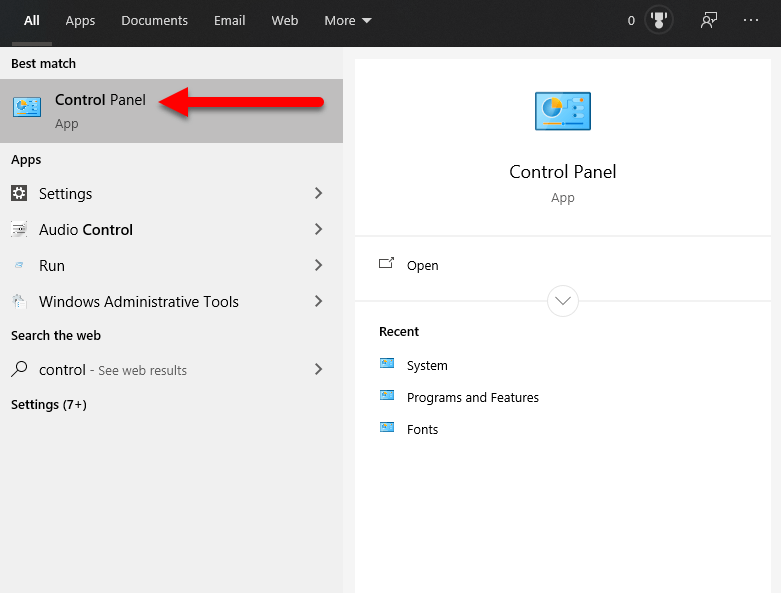Image resolution: width=781 pixels, height=593 pixels.
Task: Open recent item Fonts
Action: (x=422, y=429)
